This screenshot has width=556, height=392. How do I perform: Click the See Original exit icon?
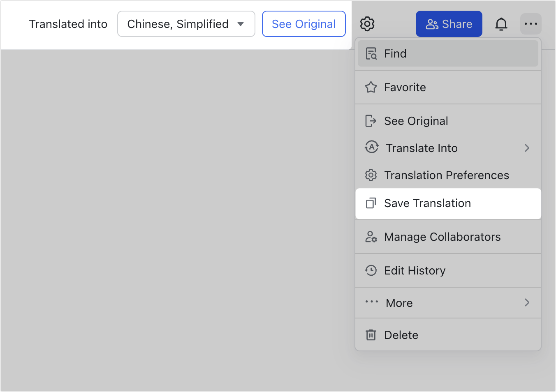[x=371, y=121]
